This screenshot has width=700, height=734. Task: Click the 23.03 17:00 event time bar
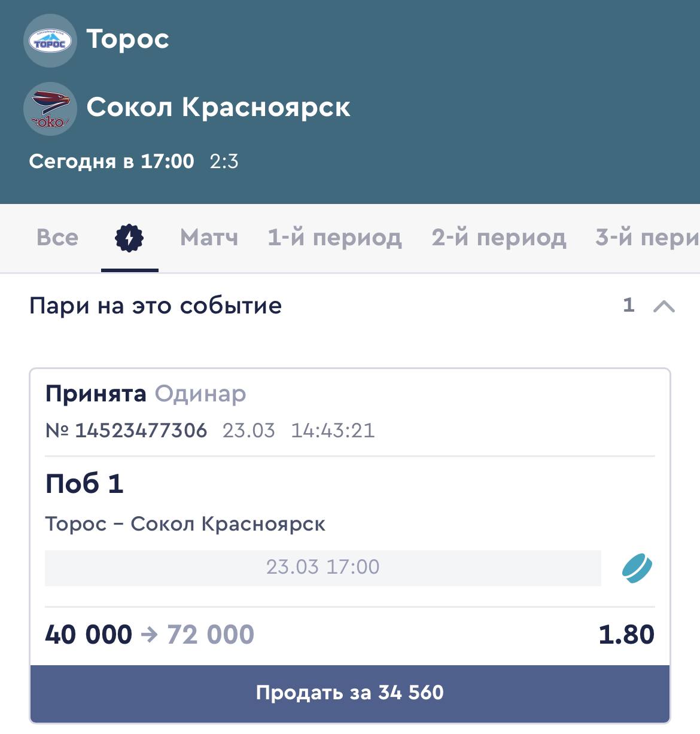click(x=323, y=568)
